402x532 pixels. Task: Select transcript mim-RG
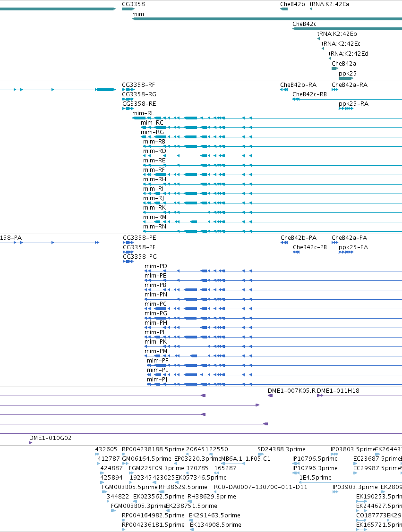tap(153, 132)
